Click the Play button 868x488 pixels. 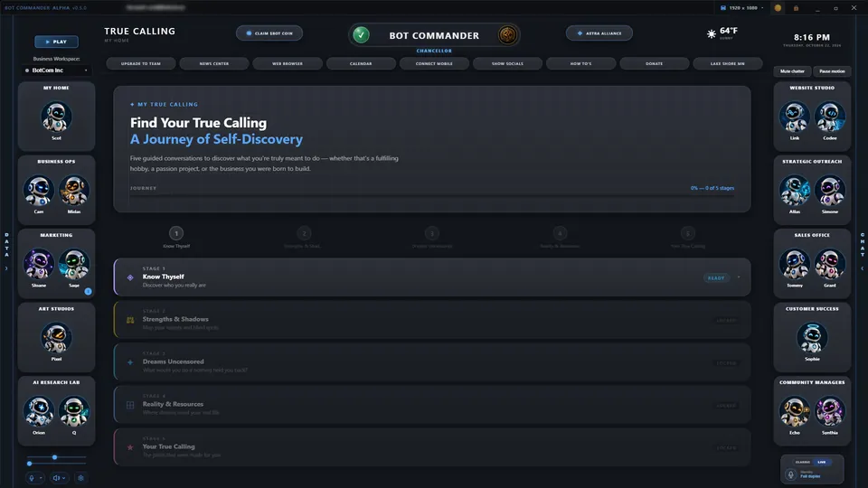tap(56, 42)
